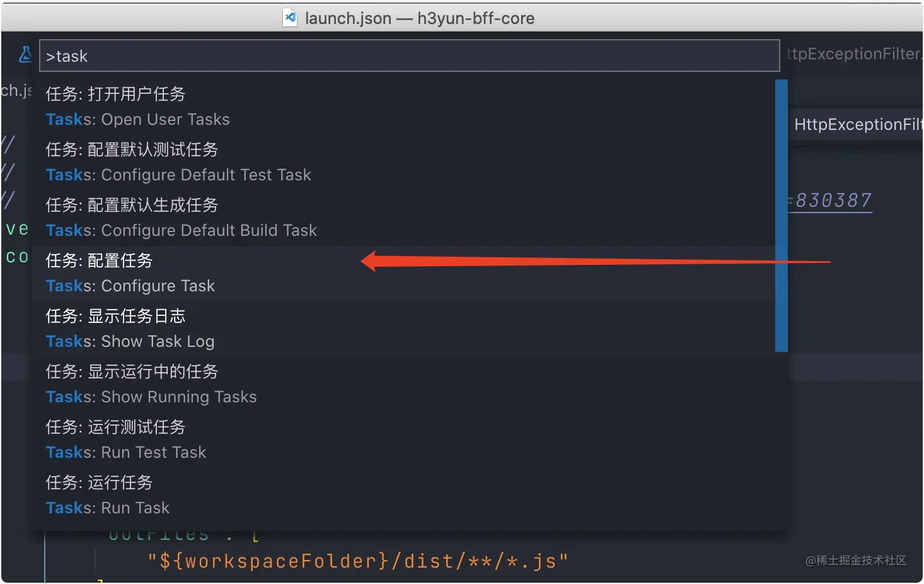Click the "${workspaceFolder}/dist/**/*.js" string
This screenshot has width=924, height=584.
(358, 561)
